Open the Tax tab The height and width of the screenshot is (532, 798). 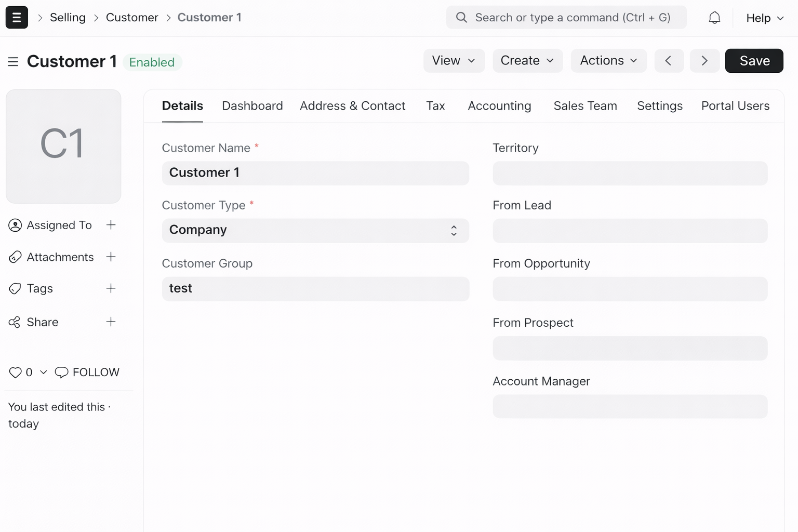click(x=435, y=106)
